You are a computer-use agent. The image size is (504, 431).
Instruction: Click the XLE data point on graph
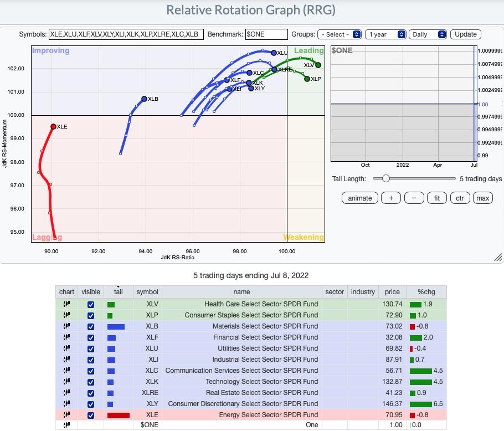click(x=53, y=127)
